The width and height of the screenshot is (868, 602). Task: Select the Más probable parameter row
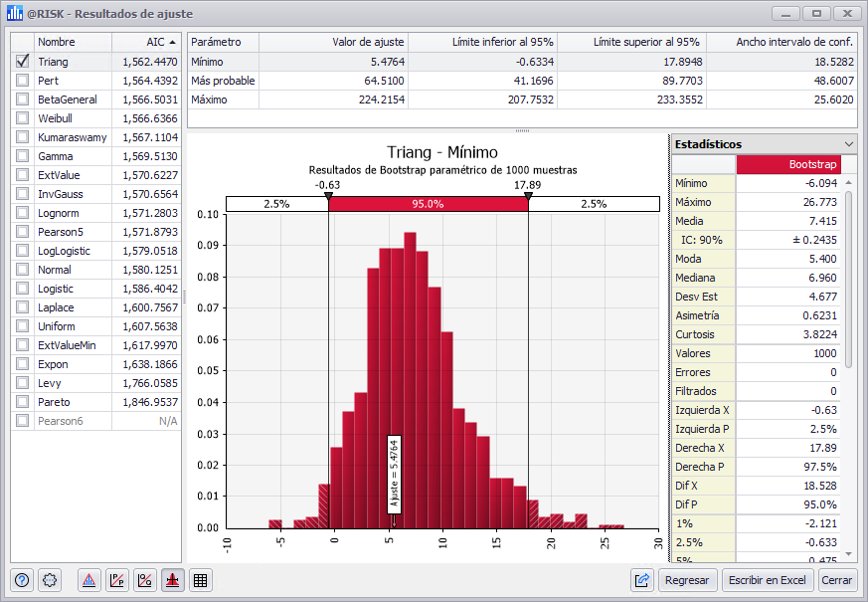[x=223, y=81]
